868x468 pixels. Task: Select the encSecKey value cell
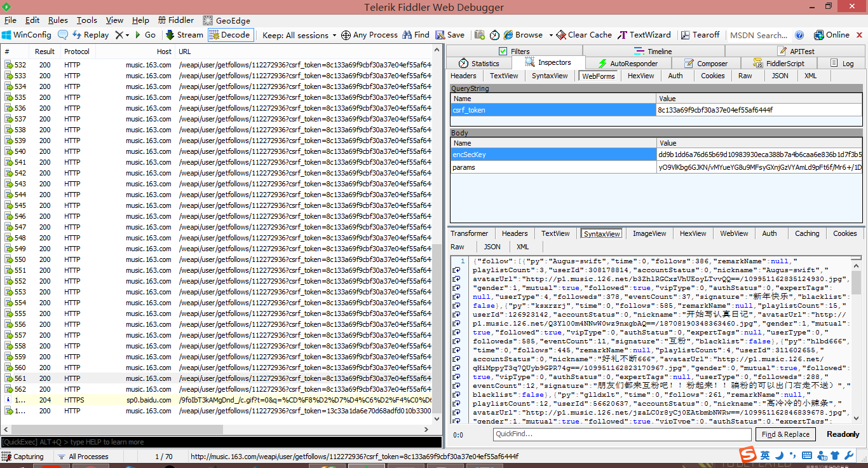pos(759,155)
